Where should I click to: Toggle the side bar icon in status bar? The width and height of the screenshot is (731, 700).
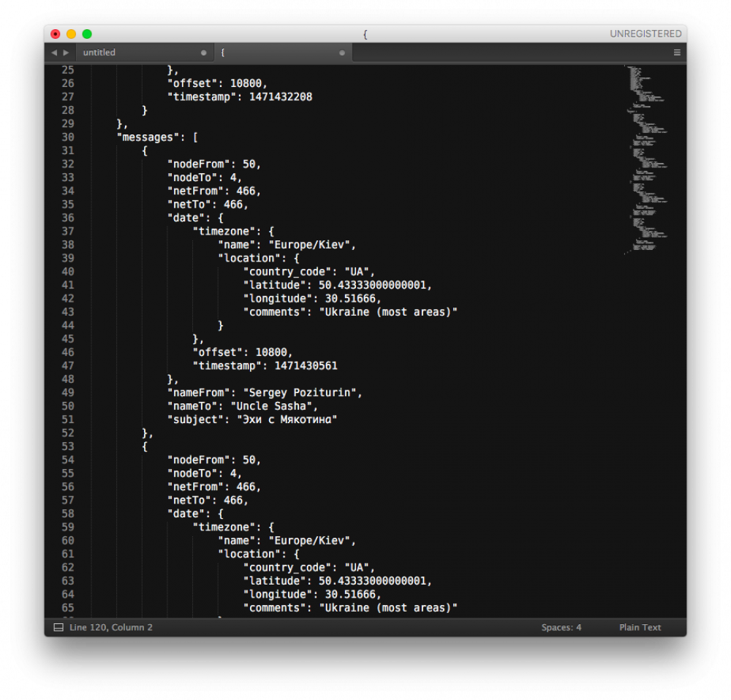pos(58,627)
